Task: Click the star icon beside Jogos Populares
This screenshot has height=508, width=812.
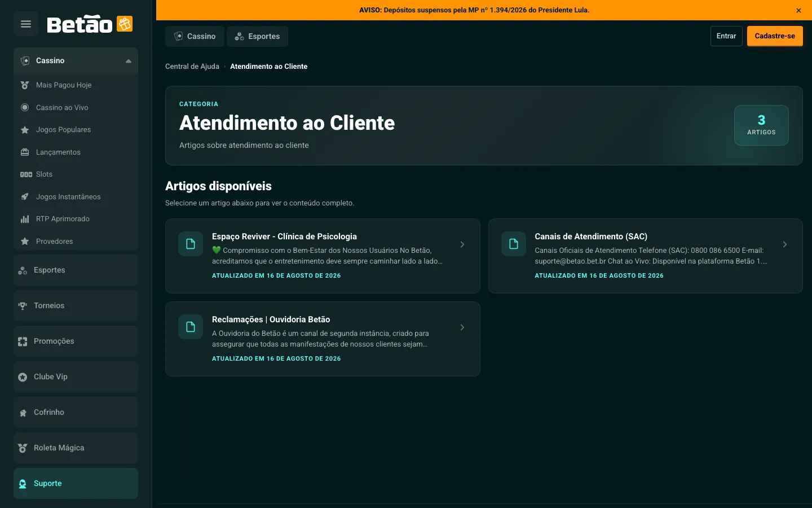Action: click(25, 130)
